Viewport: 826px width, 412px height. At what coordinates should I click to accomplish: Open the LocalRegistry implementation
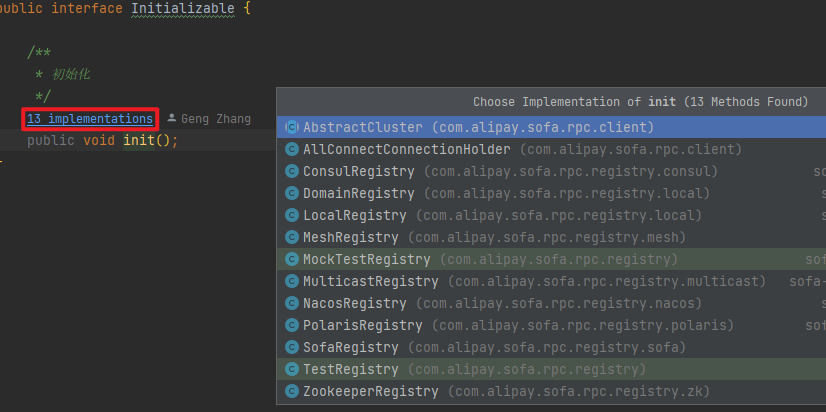pos(551,215)
